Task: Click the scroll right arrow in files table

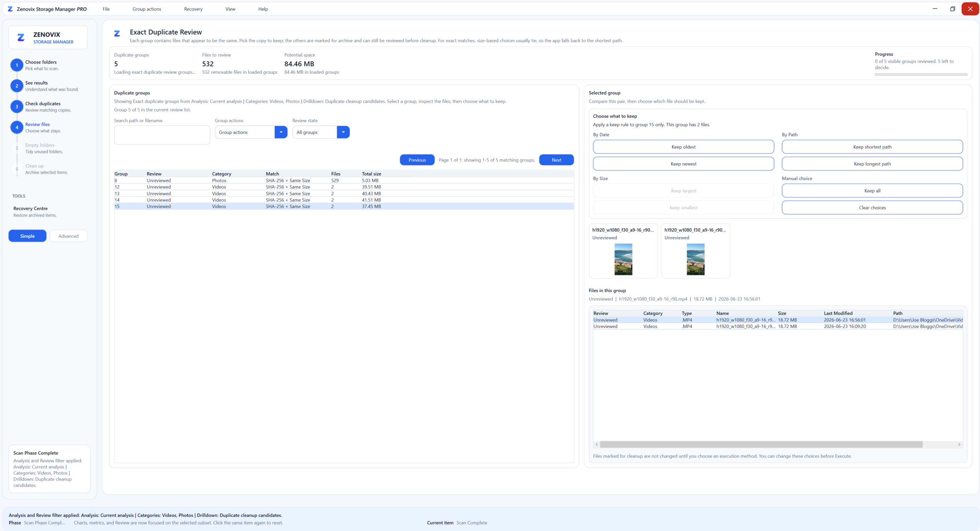Action: pyautogui.click(x=959, y=444)
